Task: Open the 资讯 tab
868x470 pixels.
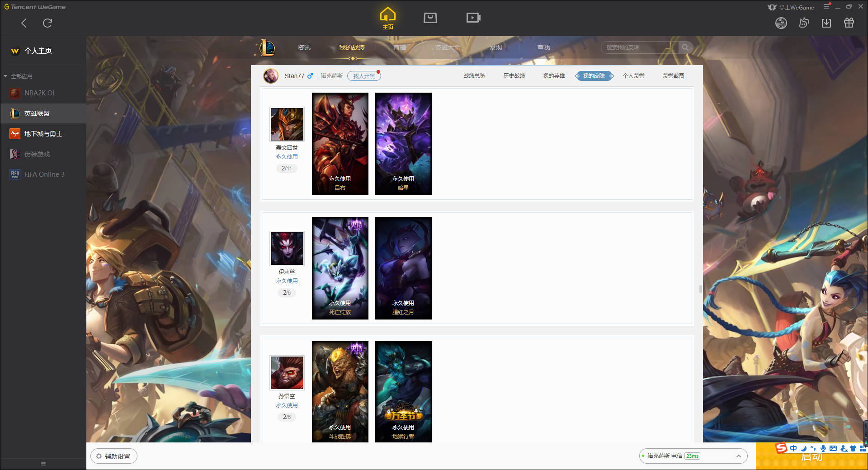Action: [304, 47]
